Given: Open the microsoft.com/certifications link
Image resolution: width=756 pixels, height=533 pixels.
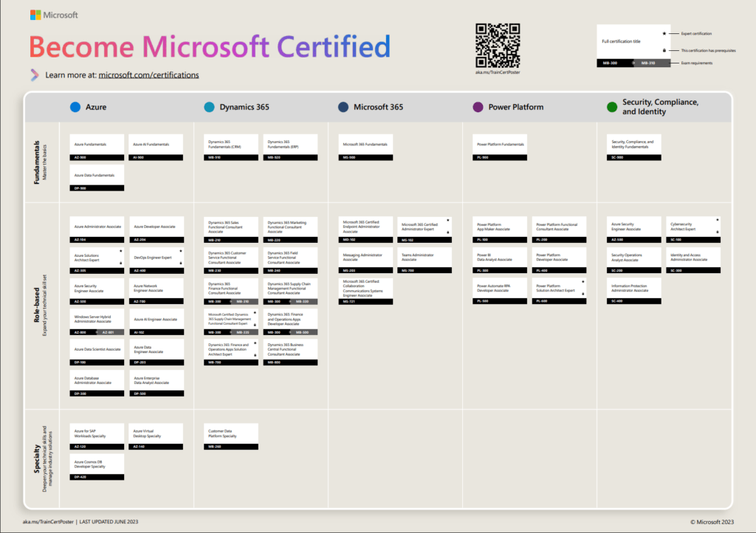Looking at the screenshot, I should (148, 75).
